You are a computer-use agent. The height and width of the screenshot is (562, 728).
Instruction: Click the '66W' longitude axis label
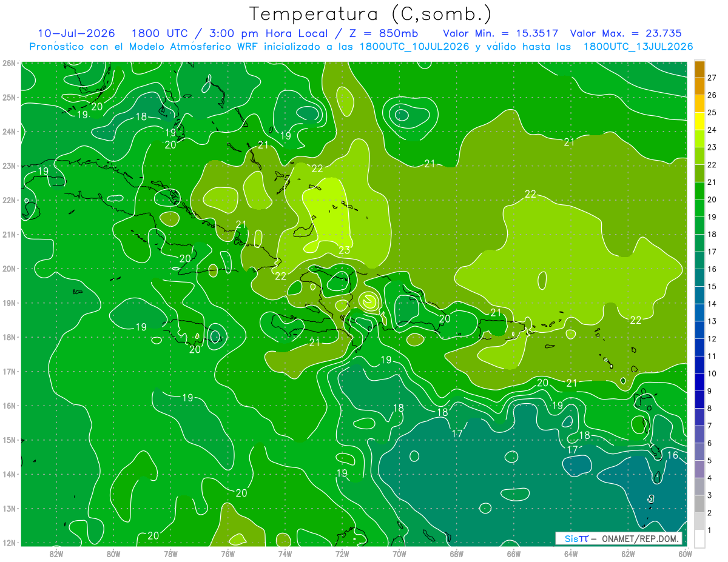513,553
